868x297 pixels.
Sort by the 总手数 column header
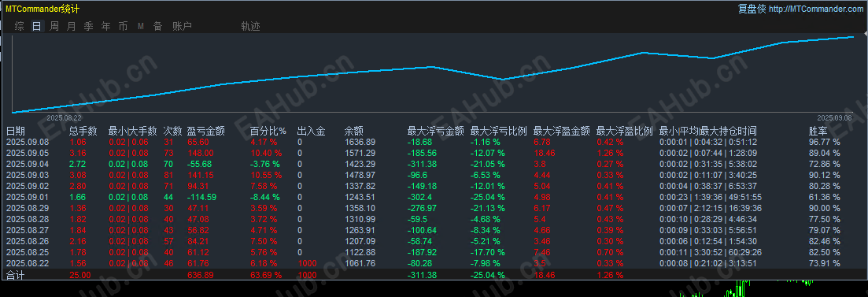click(x=83, y=132)
